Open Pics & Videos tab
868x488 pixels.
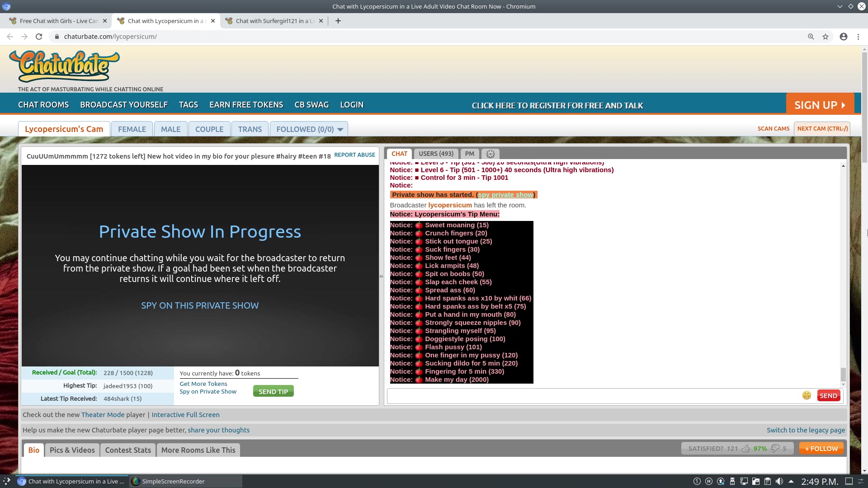(x=72, y=450)
